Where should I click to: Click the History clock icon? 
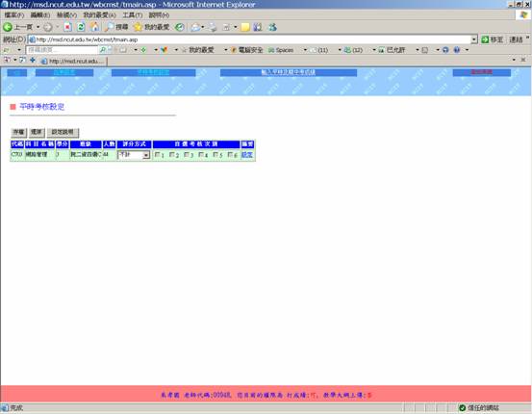tap(180, 27)
